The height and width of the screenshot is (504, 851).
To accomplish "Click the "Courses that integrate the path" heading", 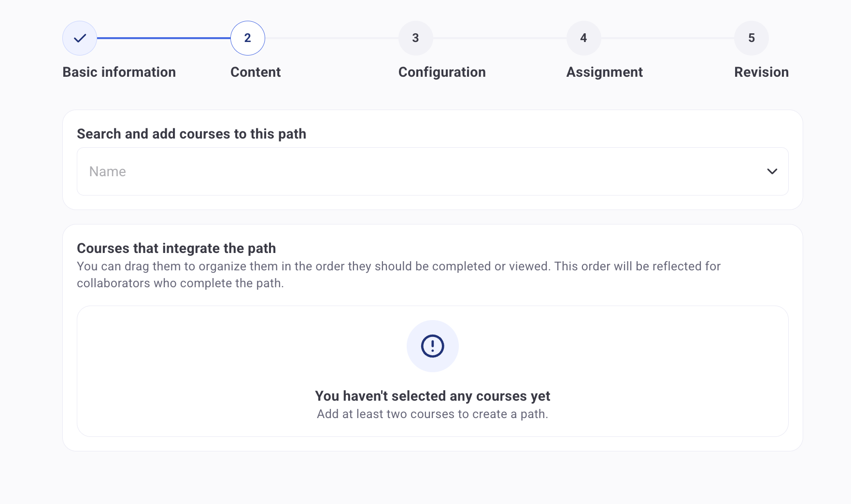I will pyautogui.click(x=176, y=248).
